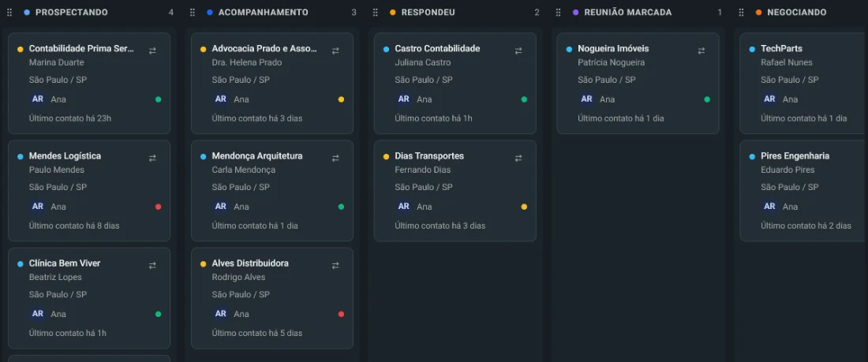Click the green status dot on Nogueira Imóveis card
This screenshot has height=362, width=868.
[x=707, y=99]
